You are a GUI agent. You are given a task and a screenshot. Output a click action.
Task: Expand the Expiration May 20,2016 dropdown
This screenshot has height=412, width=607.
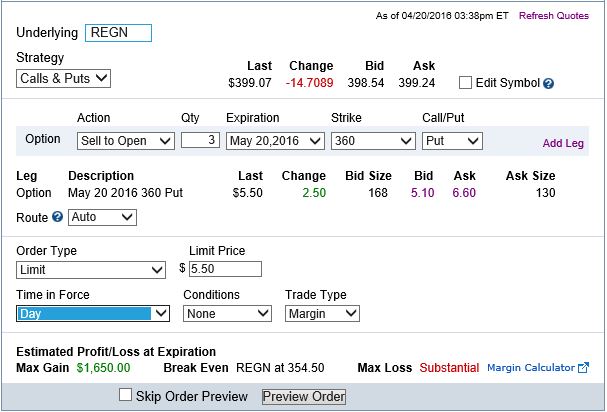pyautogui.click(x=275, y=141)
